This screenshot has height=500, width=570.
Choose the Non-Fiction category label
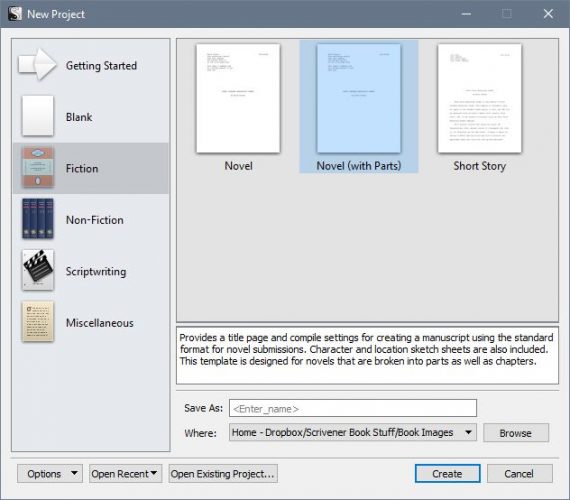tap(95, 220)
